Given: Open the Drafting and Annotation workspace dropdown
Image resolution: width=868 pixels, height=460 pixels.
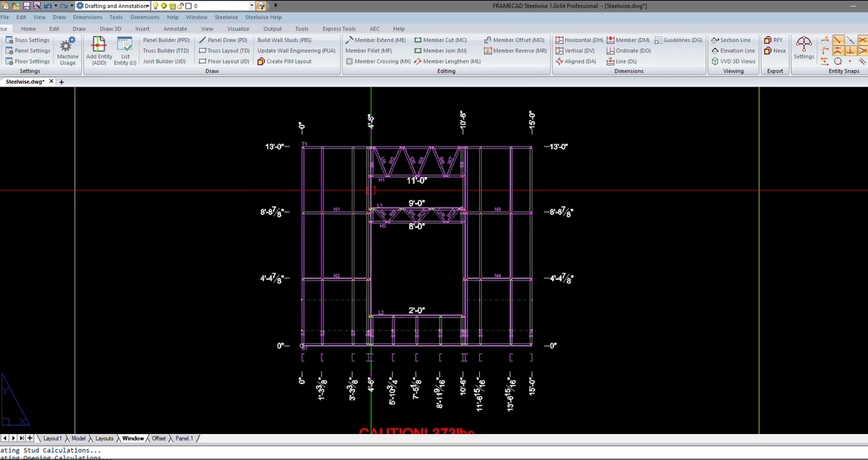Looking at the screenshot, I should pyautogui.click(x=149, y=5).
